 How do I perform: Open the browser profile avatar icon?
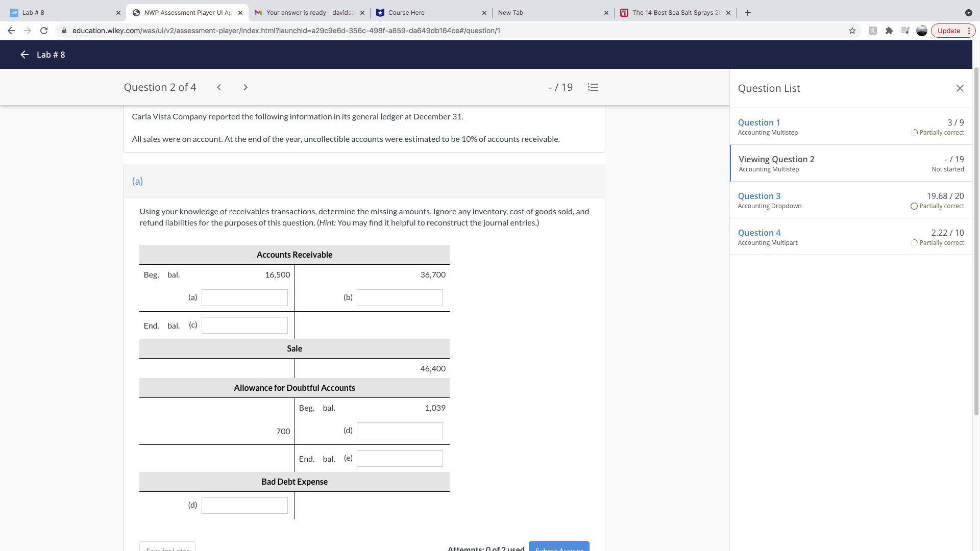[x=922, y=31]
